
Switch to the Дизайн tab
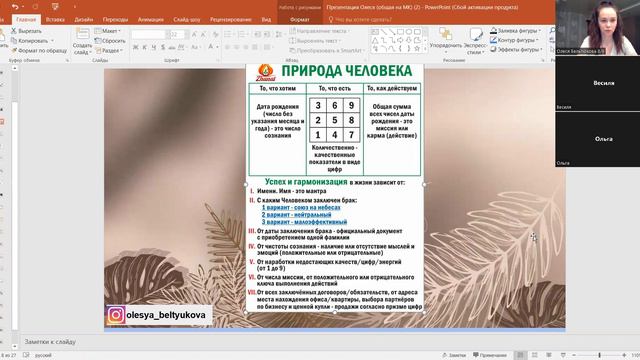click(84, 19)
